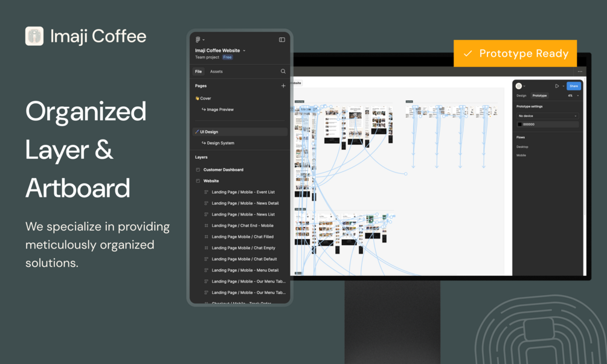Click the Free plan badge
The height and width of the screenshot is (364, 607).
click(x=227, y=57)
